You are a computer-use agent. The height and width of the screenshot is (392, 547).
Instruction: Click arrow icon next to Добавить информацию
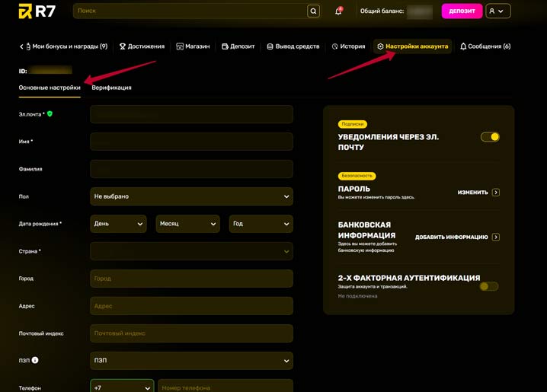[x=496, y=237]
